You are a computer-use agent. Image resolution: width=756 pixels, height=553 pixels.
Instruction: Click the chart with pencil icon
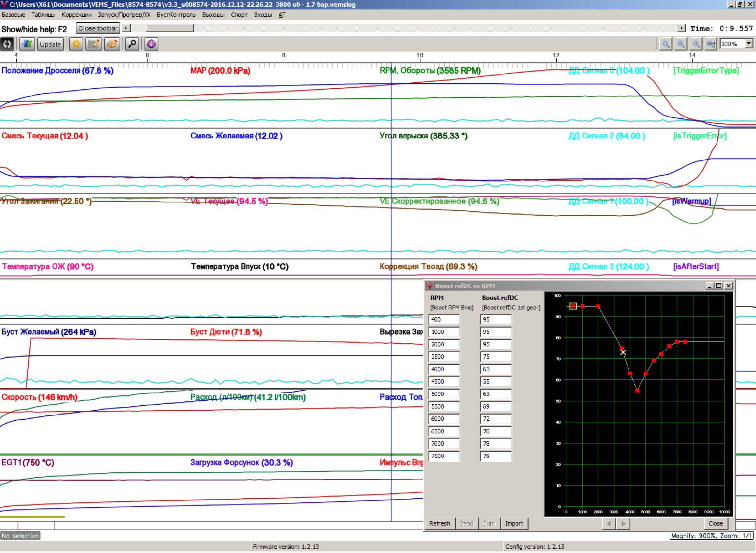pyautogui.click(x=94, y=44)
